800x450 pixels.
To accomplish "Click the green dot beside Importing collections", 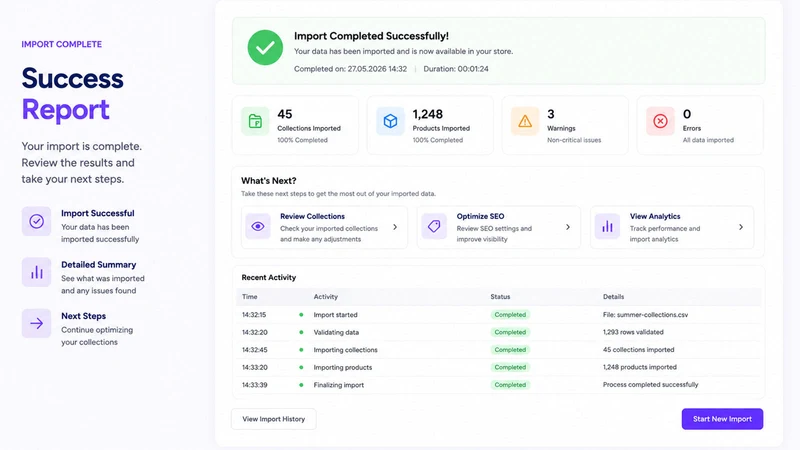I will 301,350.
